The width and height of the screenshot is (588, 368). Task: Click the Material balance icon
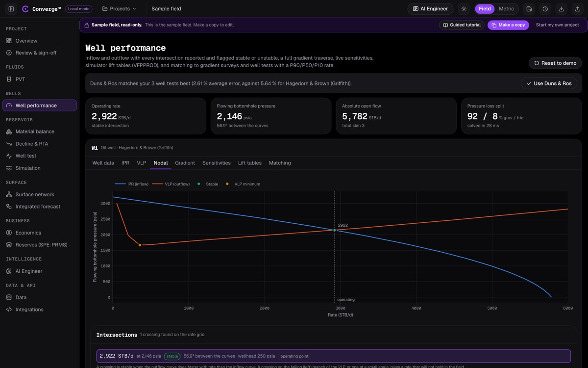point(9,131)
